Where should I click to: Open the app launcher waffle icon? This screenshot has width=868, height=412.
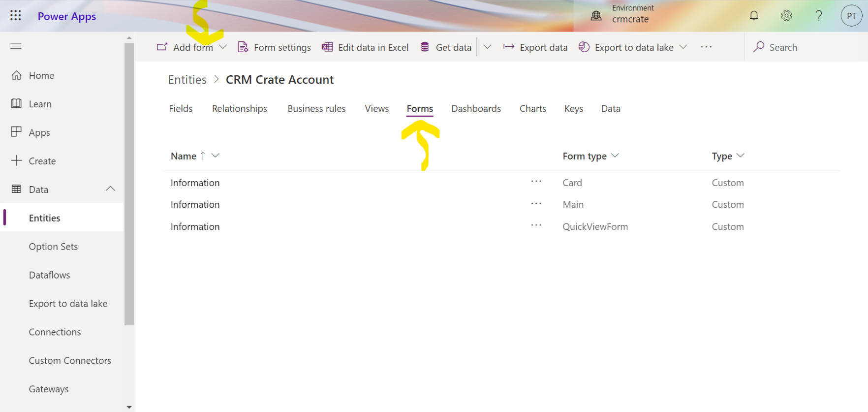pyautogui.click(x=16, y=16)
